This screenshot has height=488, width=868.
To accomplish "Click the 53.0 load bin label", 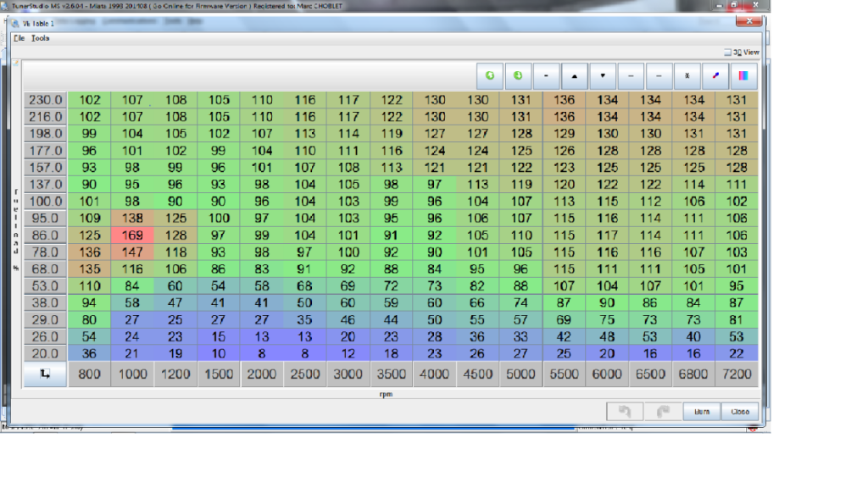I will click(45, 286).
